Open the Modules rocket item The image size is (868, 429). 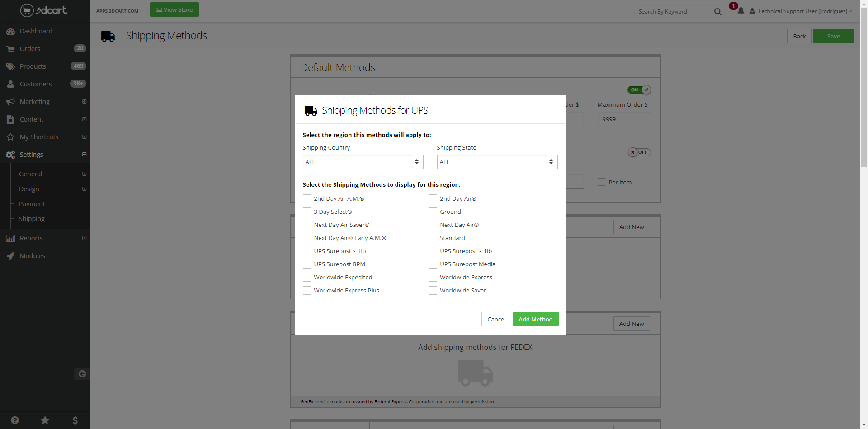point(32,256)
